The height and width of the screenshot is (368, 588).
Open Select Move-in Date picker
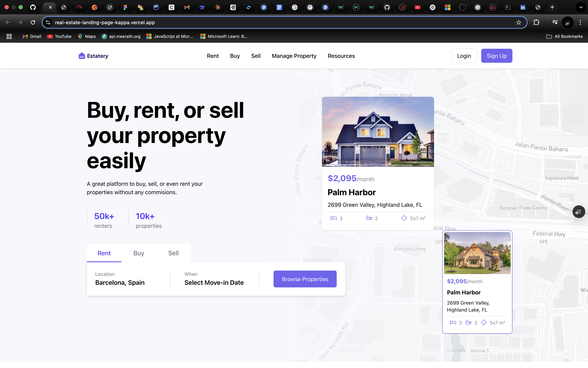click(x=214, y=279)
